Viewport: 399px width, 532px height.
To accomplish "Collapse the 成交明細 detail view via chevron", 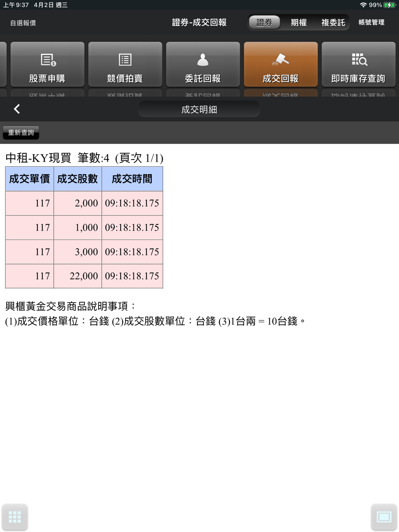I will pyautogui.click(x=17, y=109).
